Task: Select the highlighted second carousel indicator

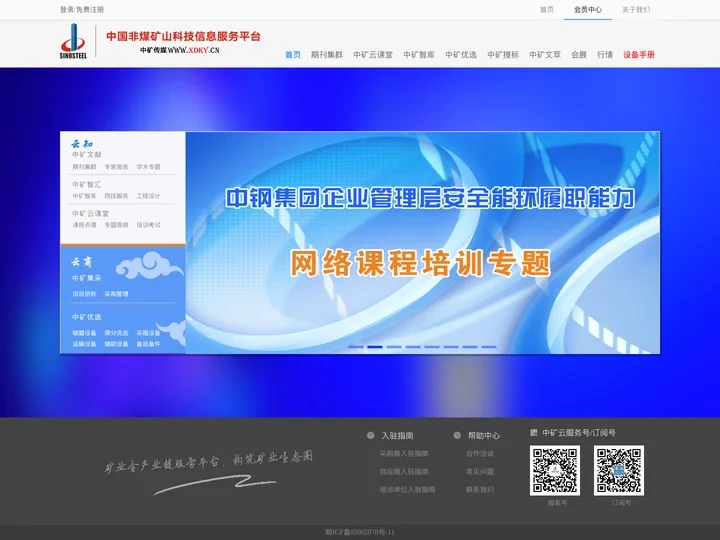Action: pyautogui.click(x=375, y=347)
